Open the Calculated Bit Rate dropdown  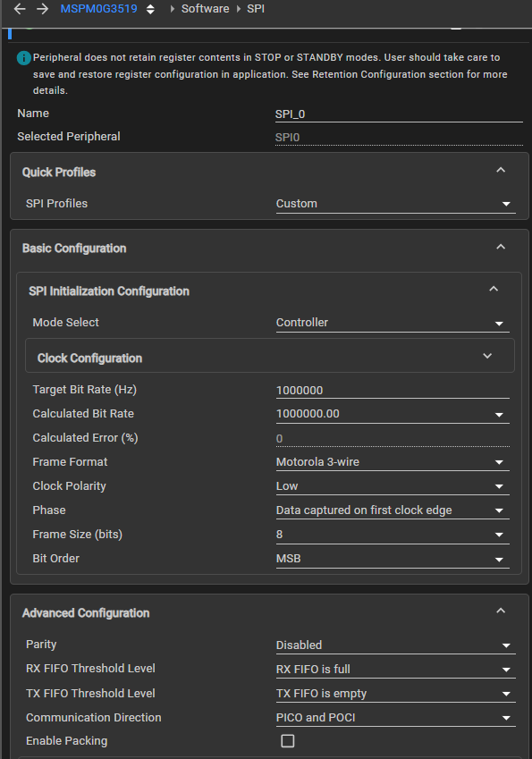[x=393, y=414]
